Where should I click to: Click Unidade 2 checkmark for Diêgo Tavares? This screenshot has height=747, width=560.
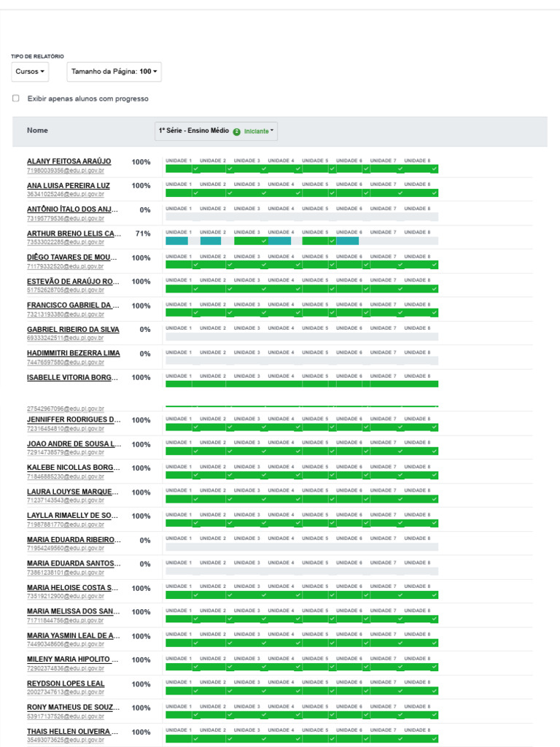(x=230, y=266)
